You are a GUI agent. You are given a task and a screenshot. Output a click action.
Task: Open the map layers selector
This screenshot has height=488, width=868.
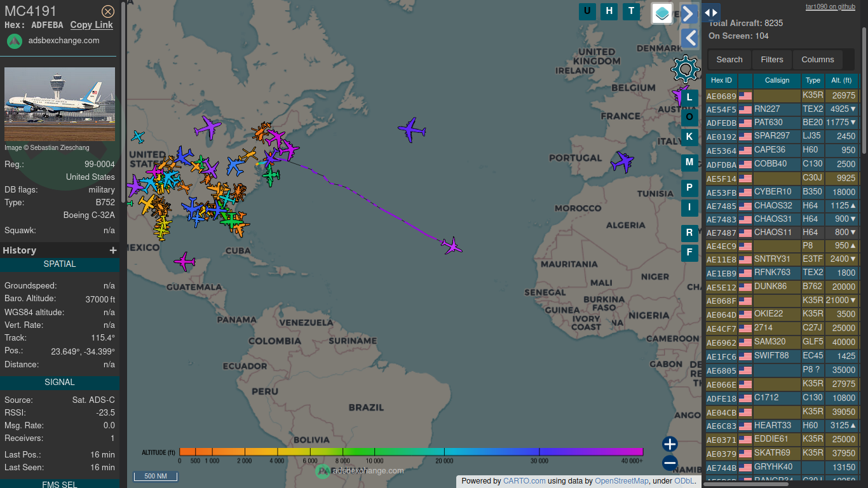click(x=662, y=13)
